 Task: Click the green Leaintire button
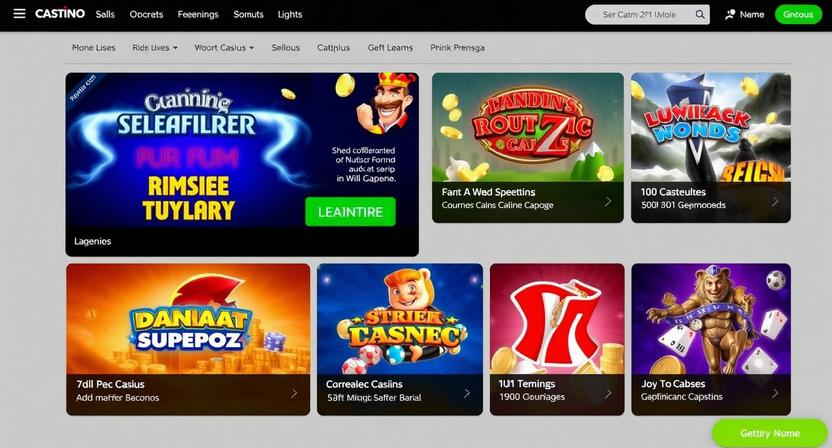coord(350,212)
